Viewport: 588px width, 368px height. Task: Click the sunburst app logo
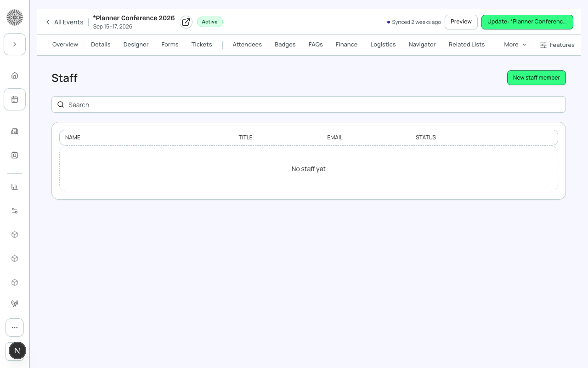(x=15, y=17)
